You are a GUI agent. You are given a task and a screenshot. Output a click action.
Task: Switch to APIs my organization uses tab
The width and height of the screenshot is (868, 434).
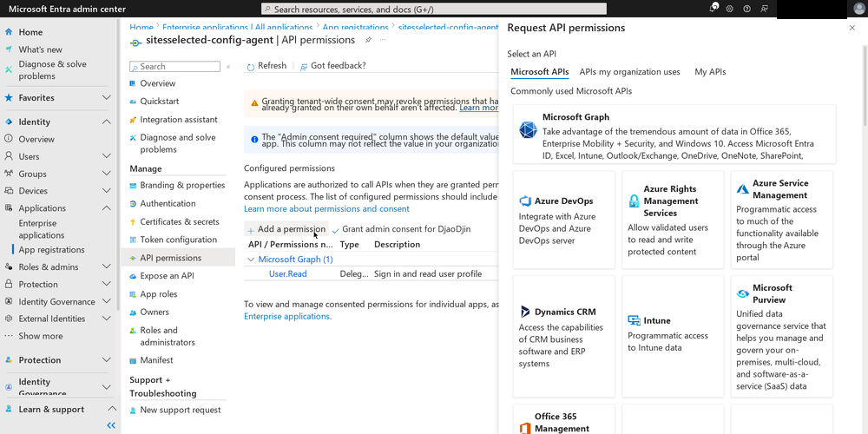click(630, 72)
